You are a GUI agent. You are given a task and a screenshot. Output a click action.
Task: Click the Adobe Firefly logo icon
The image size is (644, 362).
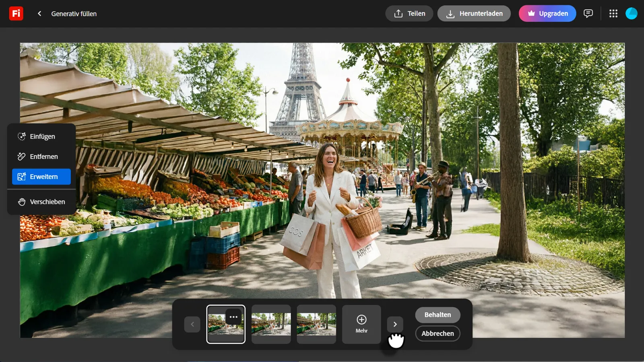pos(16,14)
